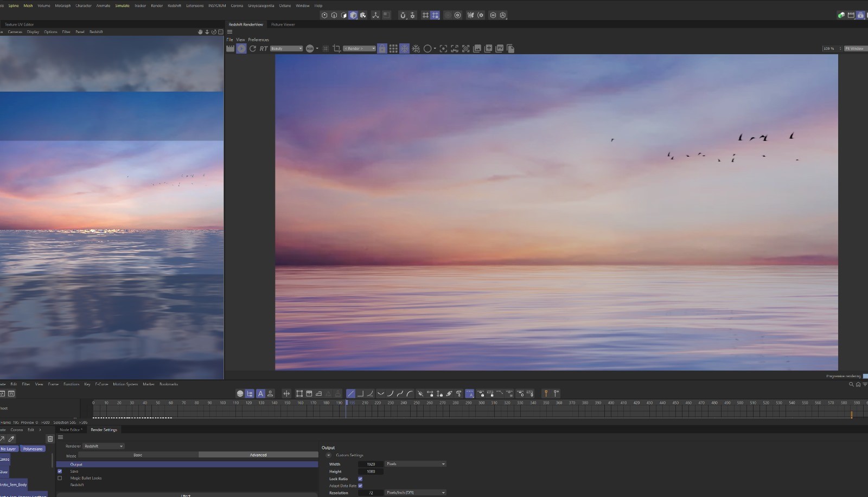Select the crop region tool in RenderView
This screenshot has width=868, height=497.
336,49
